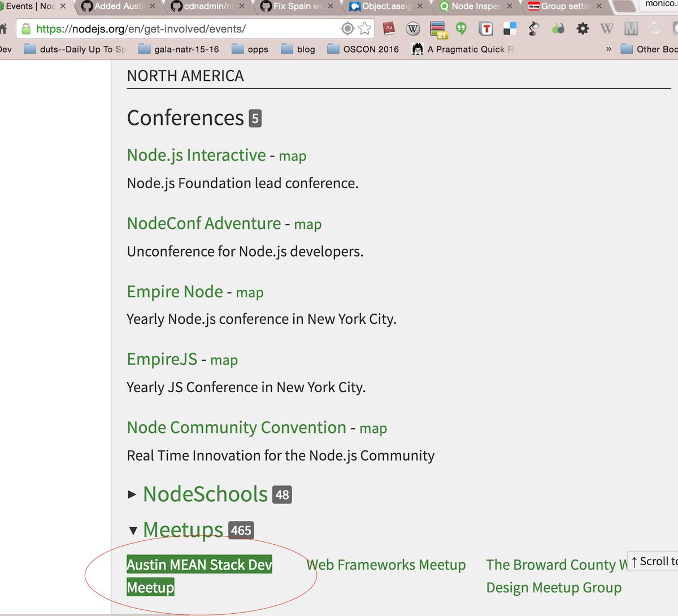
Task: Open the EmpireJS link
Action: click(x=162, y=359)
